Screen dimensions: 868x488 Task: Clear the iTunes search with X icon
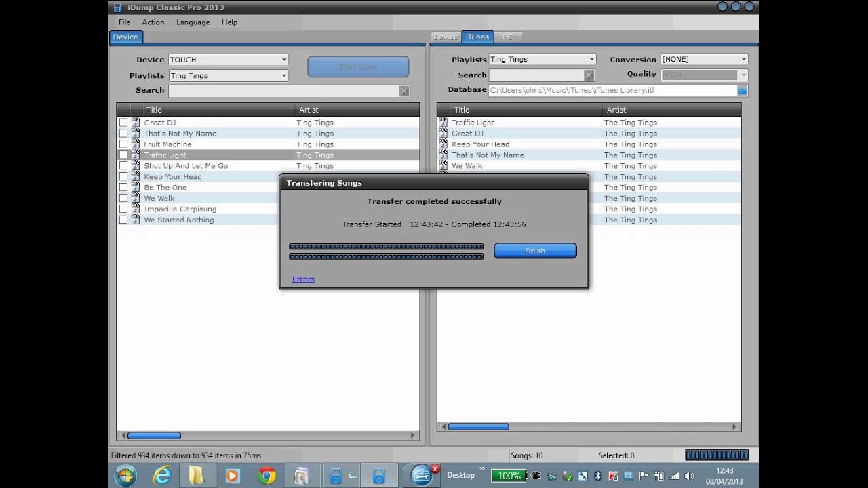tap(589, 75)
